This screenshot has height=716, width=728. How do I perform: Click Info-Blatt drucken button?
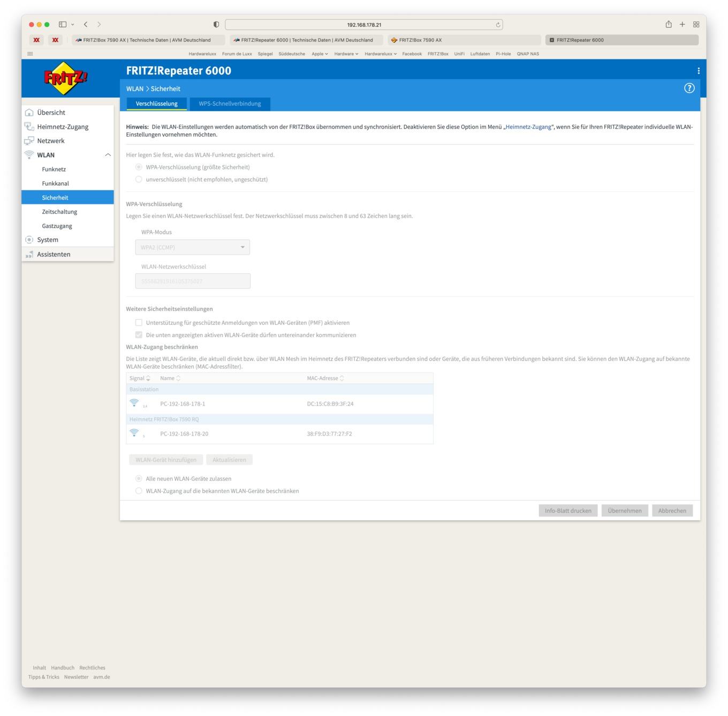(568, 511)
